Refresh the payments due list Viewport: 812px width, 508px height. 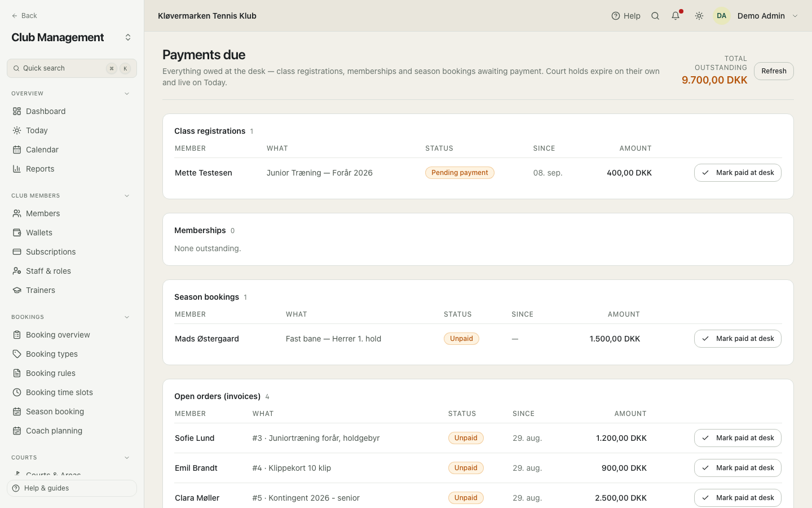[x=774, y=71]
